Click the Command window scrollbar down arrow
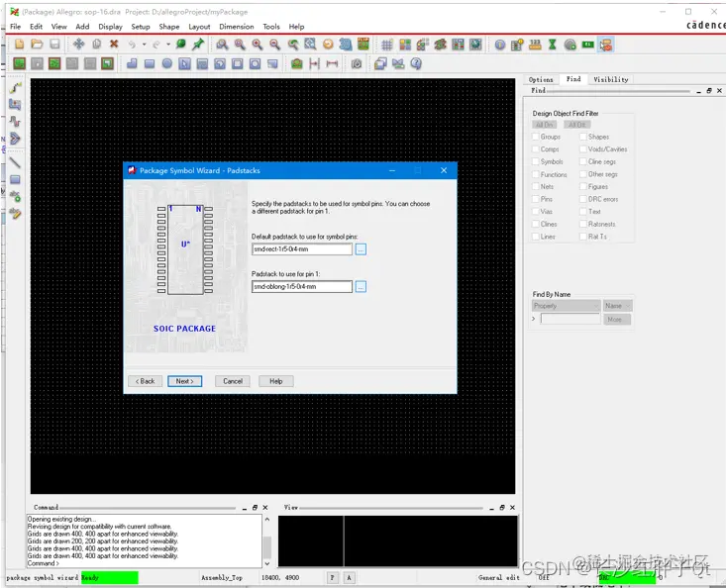 (267, 563)
